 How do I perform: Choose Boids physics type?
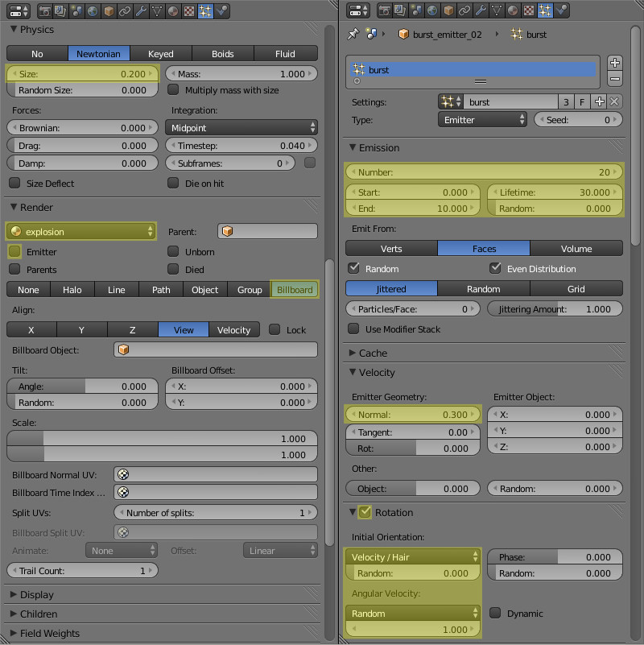(222, 54)
